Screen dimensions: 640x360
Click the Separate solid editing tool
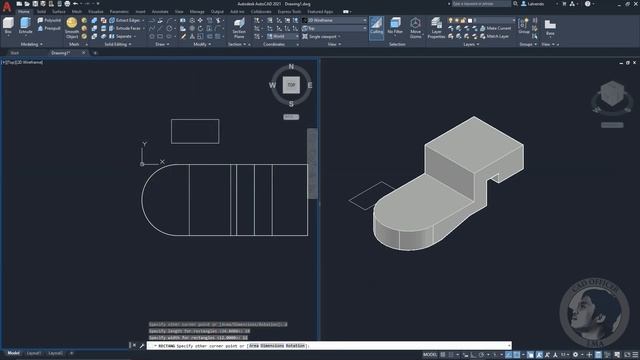coord(122,36)
